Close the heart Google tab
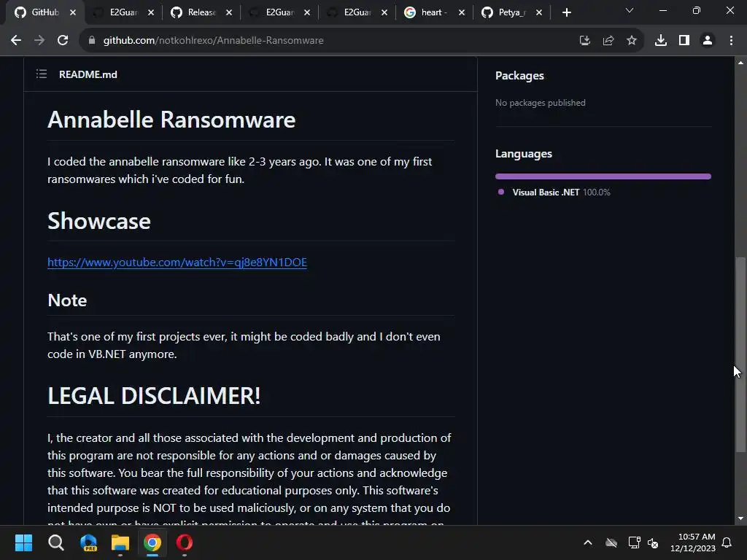Viewport: 747px width, 560px height. (462, 12)
